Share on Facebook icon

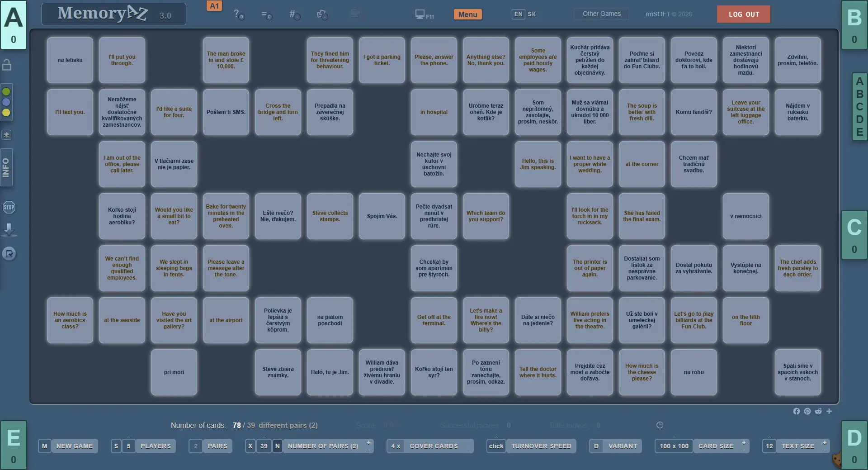796,411
